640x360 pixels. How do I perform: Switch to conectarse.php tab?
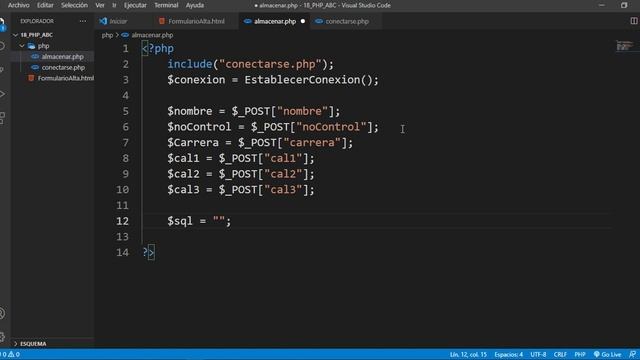[347, 21]
